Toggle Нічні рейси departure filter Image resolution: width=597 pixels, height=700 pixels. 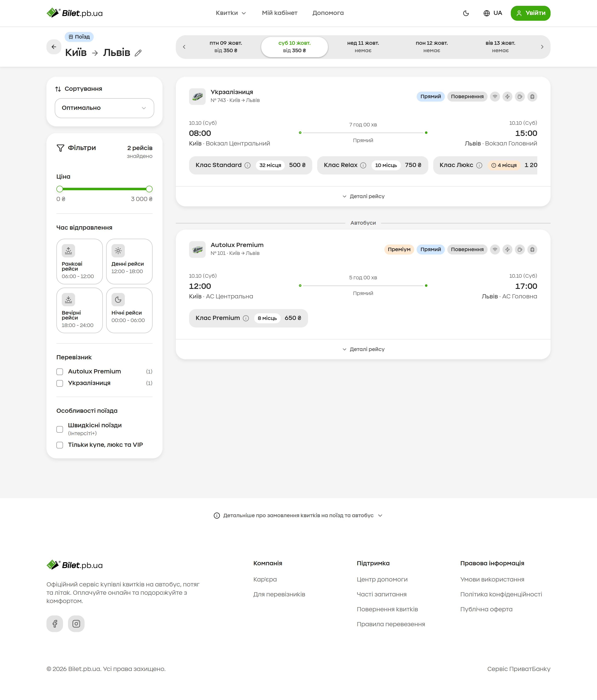(129, 310)
